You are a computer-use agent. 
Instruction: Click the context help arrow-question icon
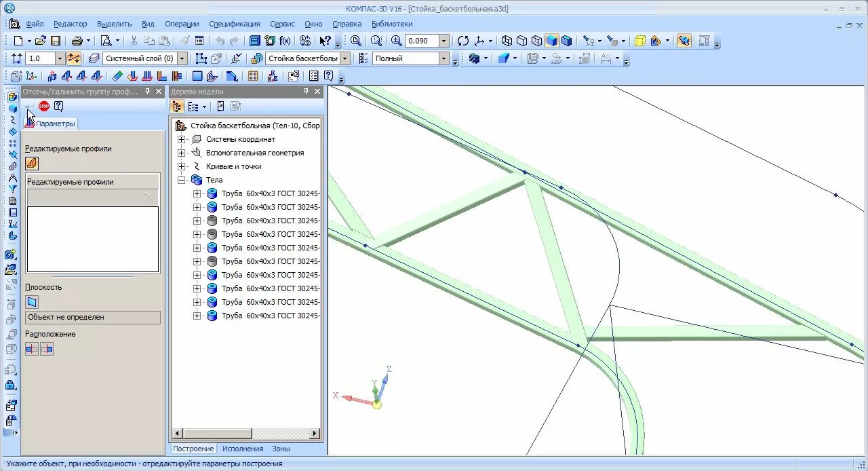(325, 41)
